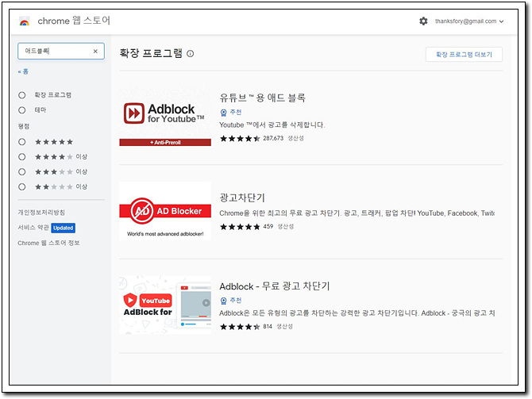Click the 확장 프로그램 더보기 button
Image resolution: width=532 pixels, height=399 pixels.
point(464,55)
